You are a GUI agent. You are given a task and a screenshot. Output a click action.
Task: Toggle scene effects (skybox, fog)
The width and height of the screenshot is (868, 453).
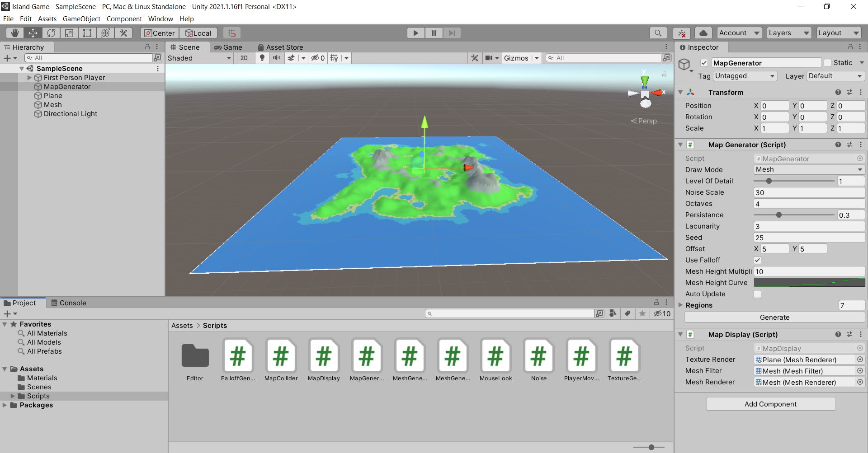[292, 58]
